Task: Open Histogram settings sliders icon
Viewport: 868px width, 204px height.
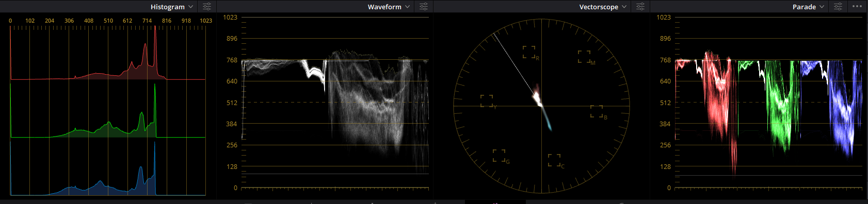Action: coord(207,7)
